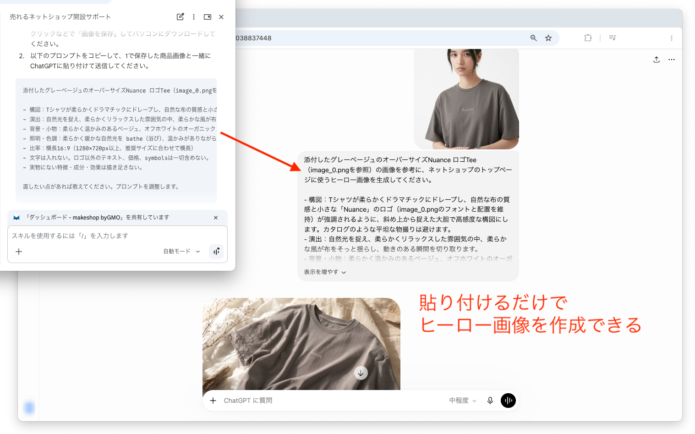Remove the shared ダッシュボード - makeshop byGMO tab
Screen dimensions: 695x434
(216, 218)
